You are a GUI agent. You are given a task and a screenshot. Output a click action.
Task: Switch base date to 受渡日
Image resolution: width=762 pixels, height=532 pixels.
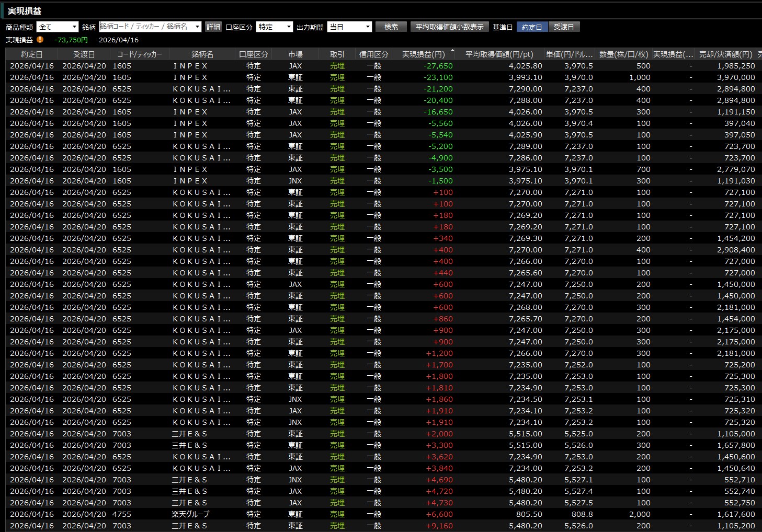[x=564, y=27]
